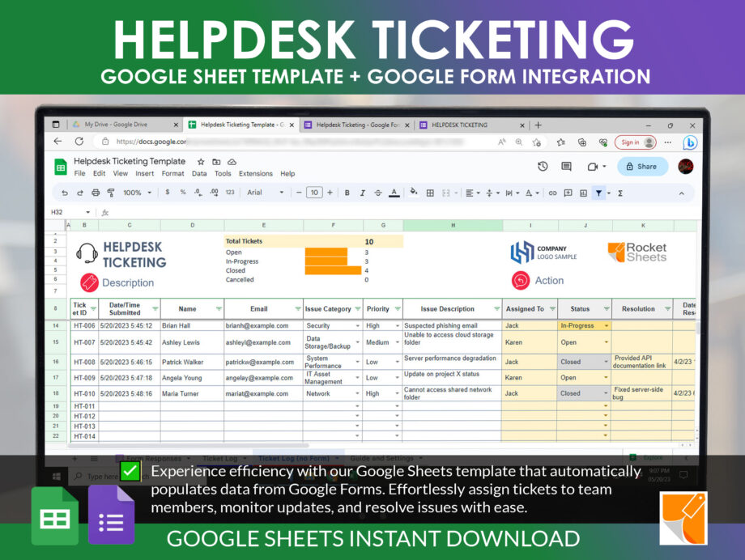Select the paint format tool
This screenshot has height=560, width=745.
point(111,193)
